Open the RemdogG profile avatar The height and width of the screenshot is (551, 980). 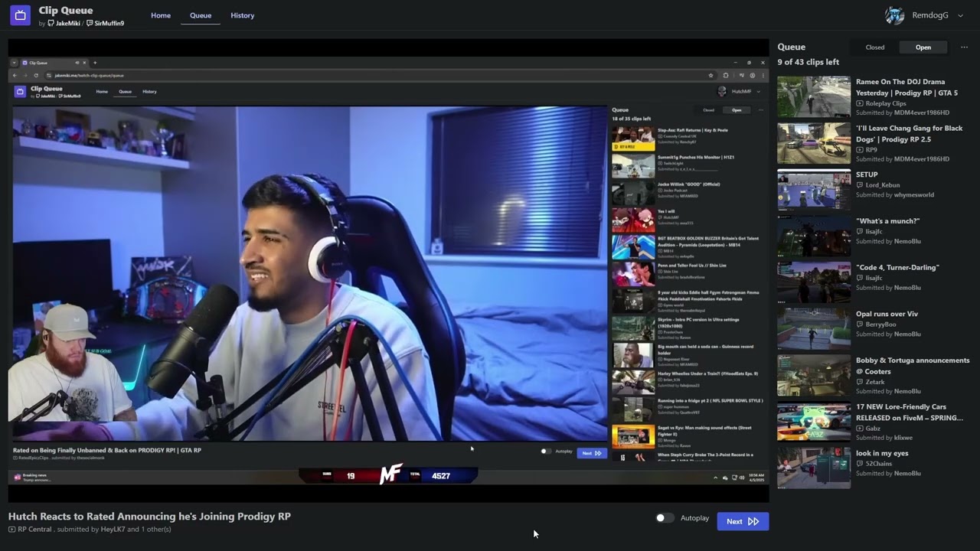point(894,15)
